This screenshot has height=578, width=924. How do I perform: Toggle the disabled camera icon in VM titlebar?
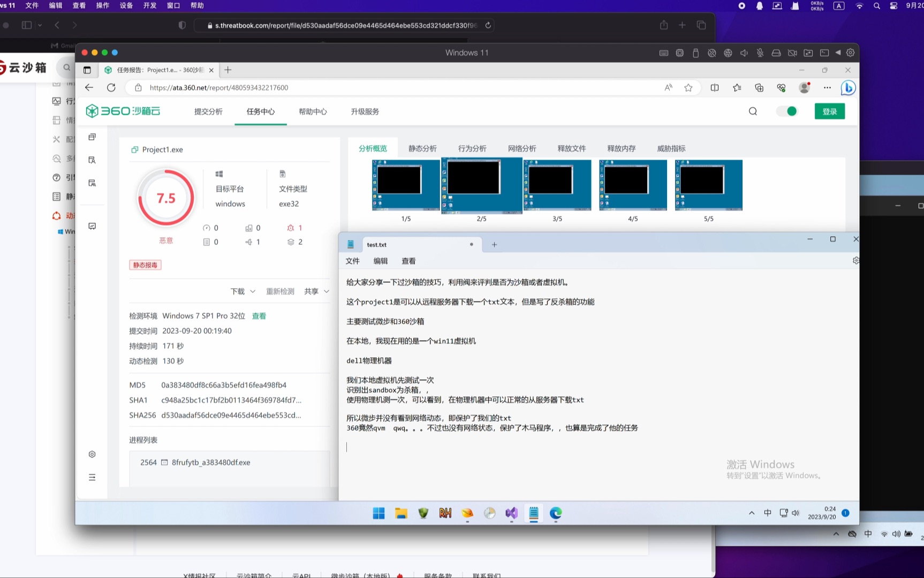click(792, 53)
